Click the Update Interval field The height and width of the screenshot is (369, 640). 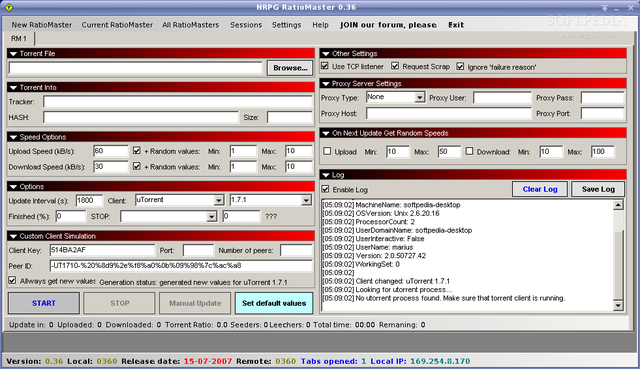point(89,200)
